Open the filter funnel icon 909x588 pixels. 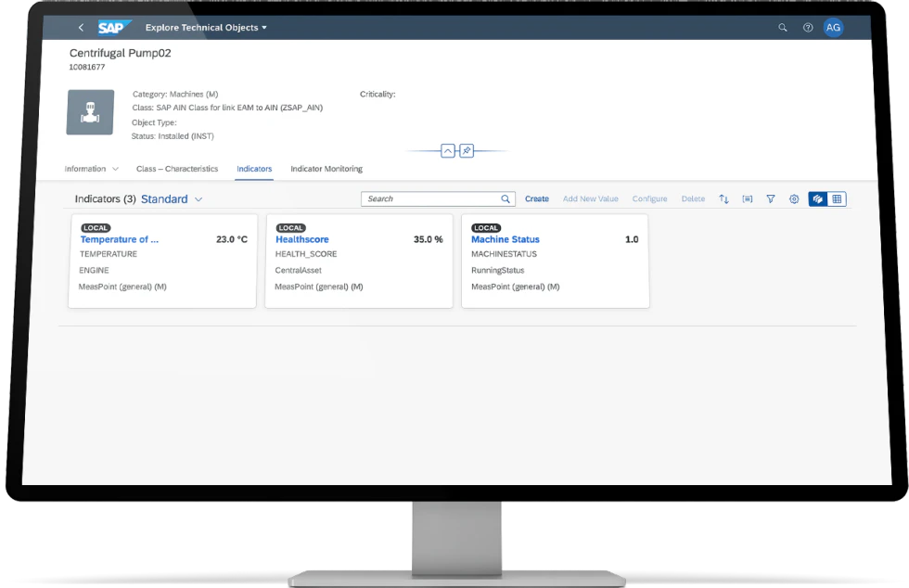(771, 198)
